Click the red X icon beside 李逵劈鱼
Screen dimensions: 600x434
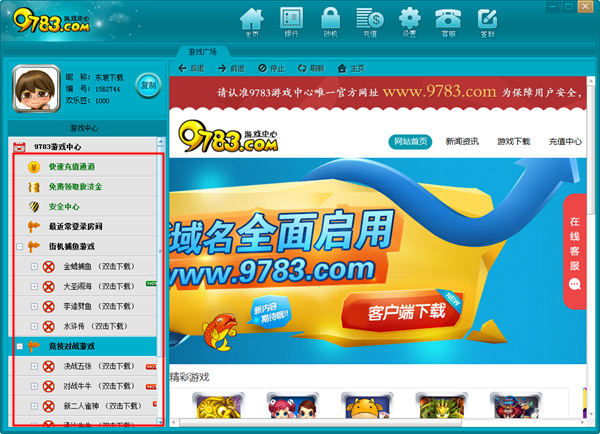tap(48, 306)
